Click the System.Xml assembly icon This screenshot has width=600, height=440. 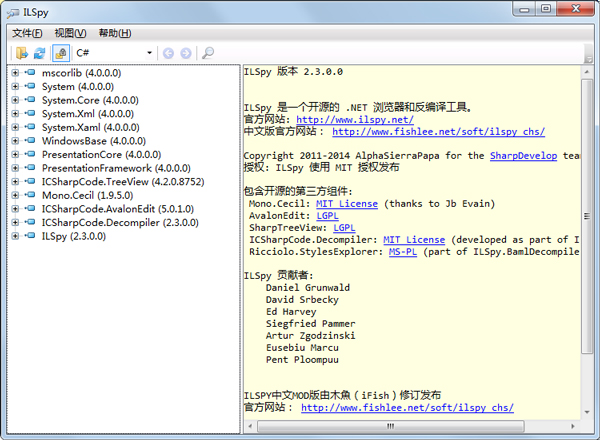tap(30, 113)
